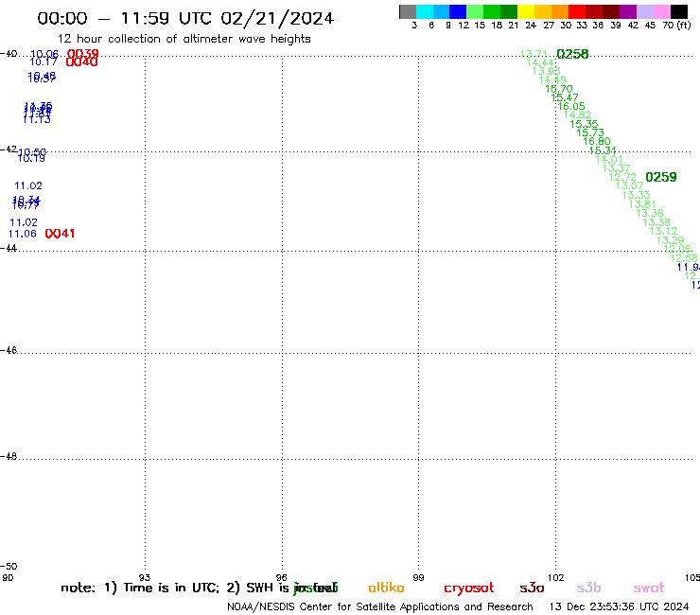Pick the purple swatch in the color bar

tap(628, 11)
